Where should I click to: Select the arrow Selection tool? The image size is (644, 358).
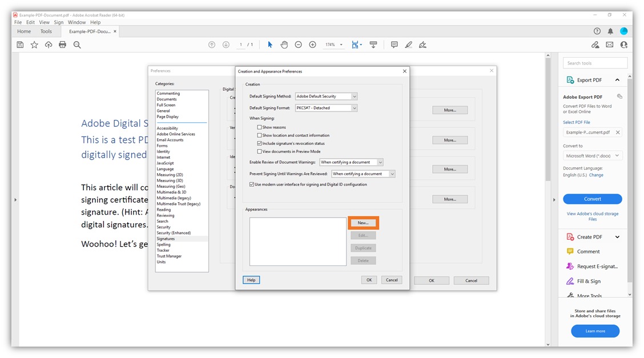pyautogui.click(x=270, y=45)
